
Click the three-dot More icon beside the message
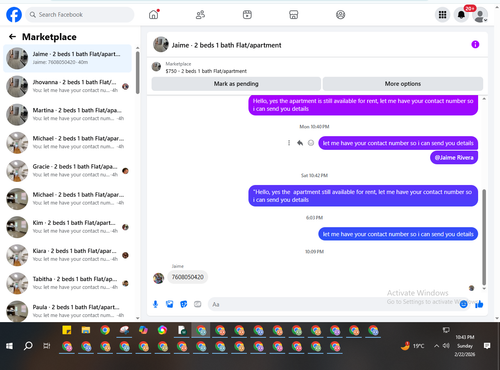[x=289, y=143]
